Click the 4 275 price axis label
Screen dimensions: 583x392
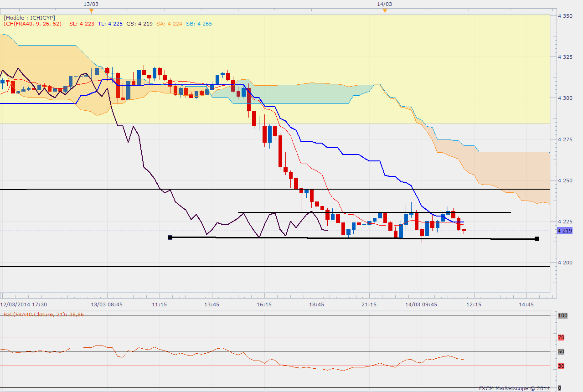click(x=565, y=139)
